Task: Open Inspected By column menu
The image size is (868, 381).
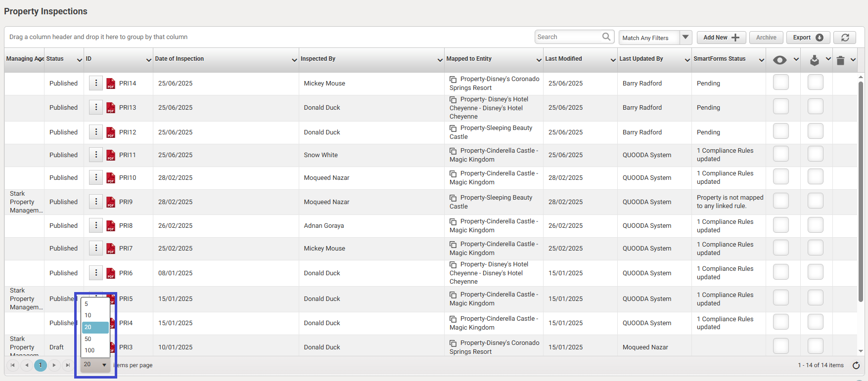Action: tap(440, 60)
